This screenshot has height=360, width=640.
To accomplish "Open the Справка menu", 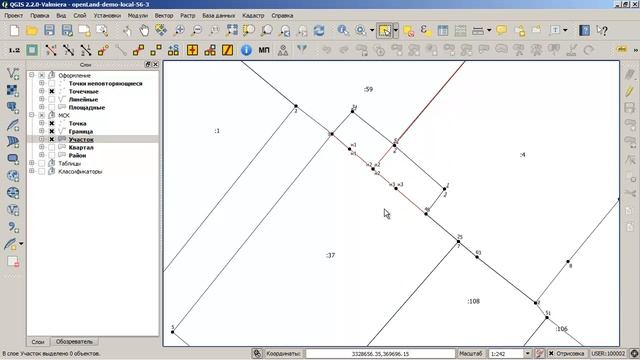I will coord(282,16).
